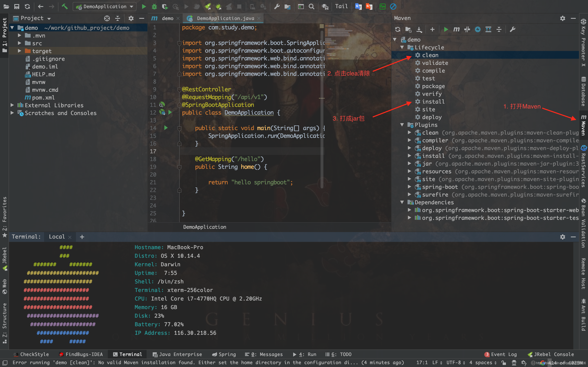Expand the target folder
Image resolution: width=588 pixels, height=367 pixels.
19,51
